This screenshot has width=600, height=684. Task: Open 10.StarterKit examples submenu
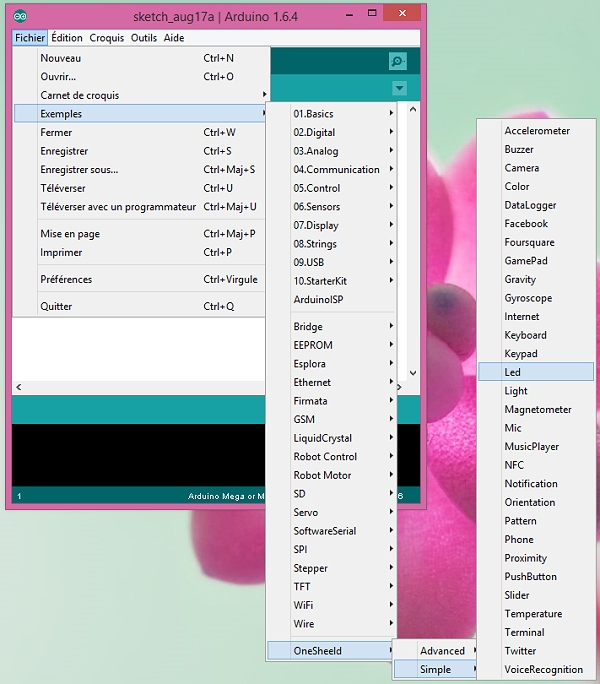coord(332,281)
